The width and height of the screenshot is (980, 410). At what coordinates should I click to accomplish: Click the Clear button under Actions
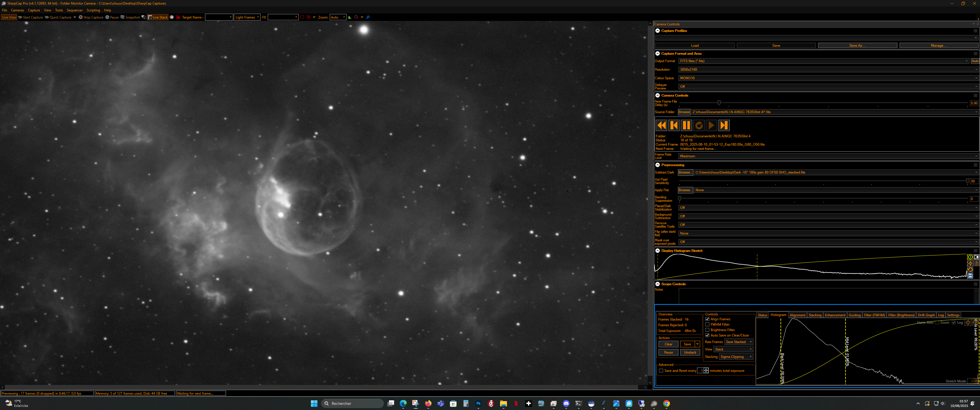pos(669,344)
